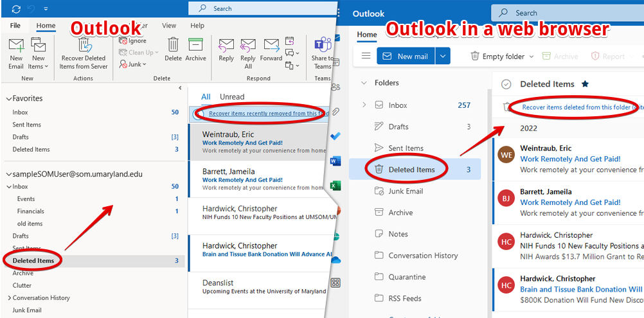Screen dimensions: 644x318
Task: Click the Archive icon in desktop ribbon
Action: point(195,45)
